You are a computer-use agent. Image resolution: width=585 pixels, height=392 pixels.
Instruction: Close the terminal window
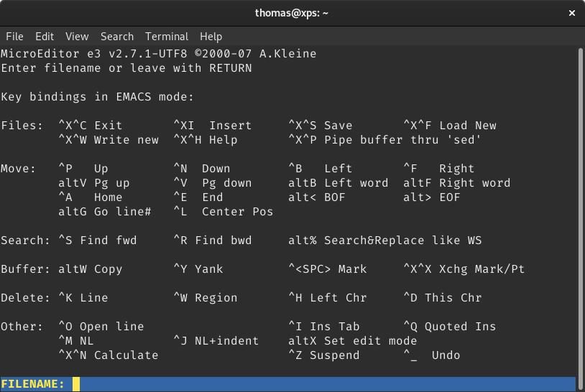click(x=571, y=13)
